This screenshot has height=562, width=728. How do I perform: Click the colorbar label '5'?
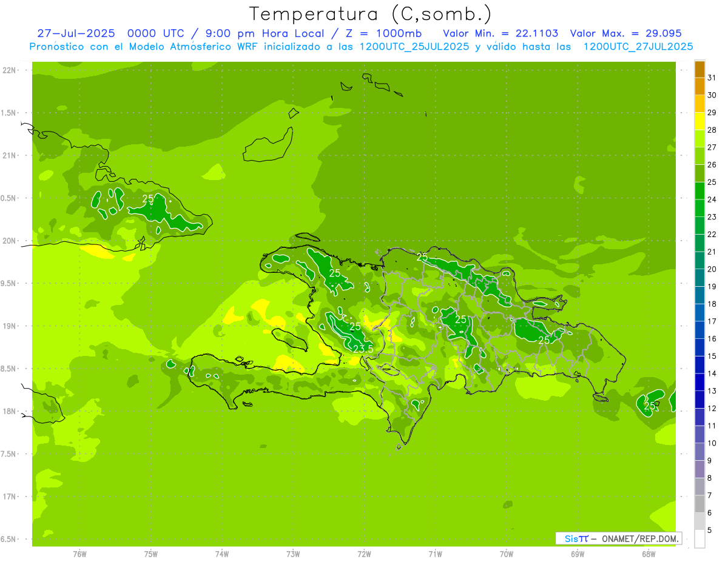pyautogui.click(x=710, y=530)
